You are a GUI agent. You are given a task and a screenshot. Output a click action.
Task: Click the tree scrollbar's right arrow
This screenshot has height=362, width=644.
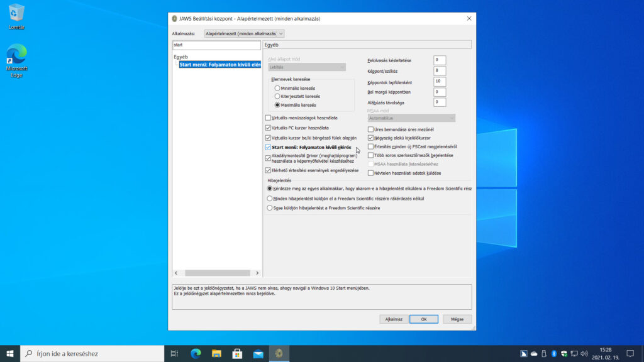tap(257, 273)
